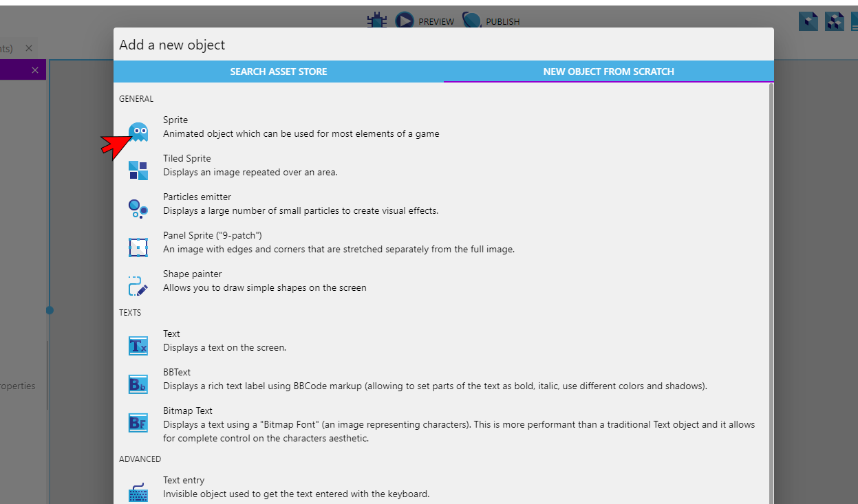
Task: Click the object list vertical scrollbar
Action: pos(771,293)
